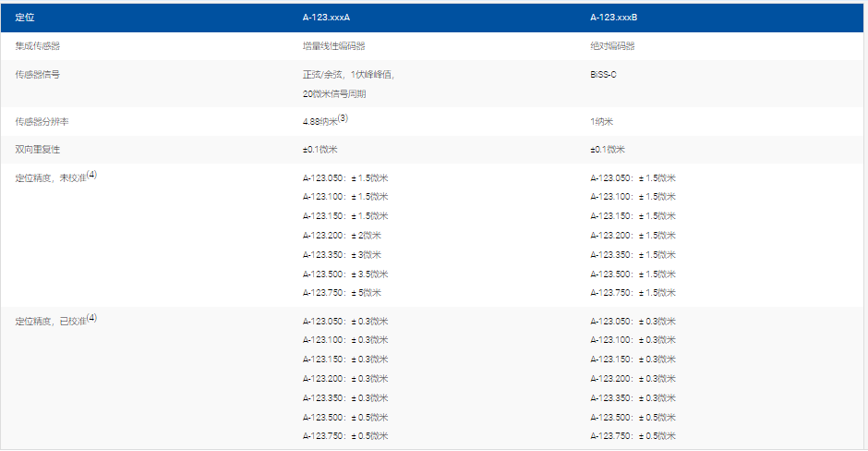The height and width of the screenshot is (451, 868).
Task: Select the BiSS-C cell
Action: point(603,74)
